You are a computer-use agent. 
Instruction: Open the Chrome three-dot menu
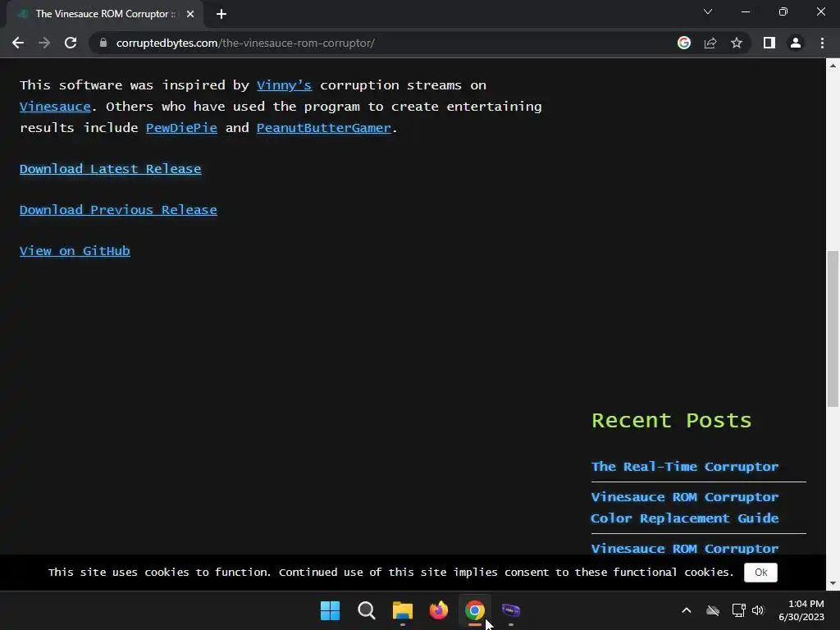[x=822, y=43]
